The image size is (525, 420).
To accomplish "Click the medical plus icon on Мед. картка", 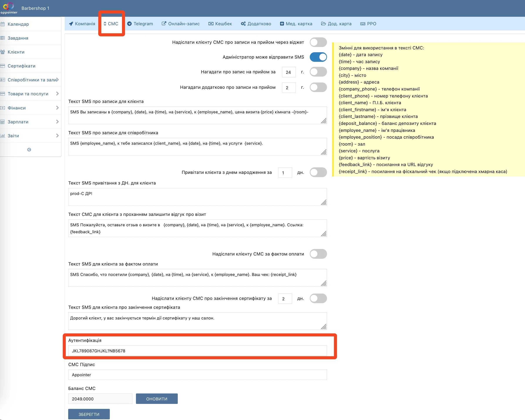I will pos(282,24).
